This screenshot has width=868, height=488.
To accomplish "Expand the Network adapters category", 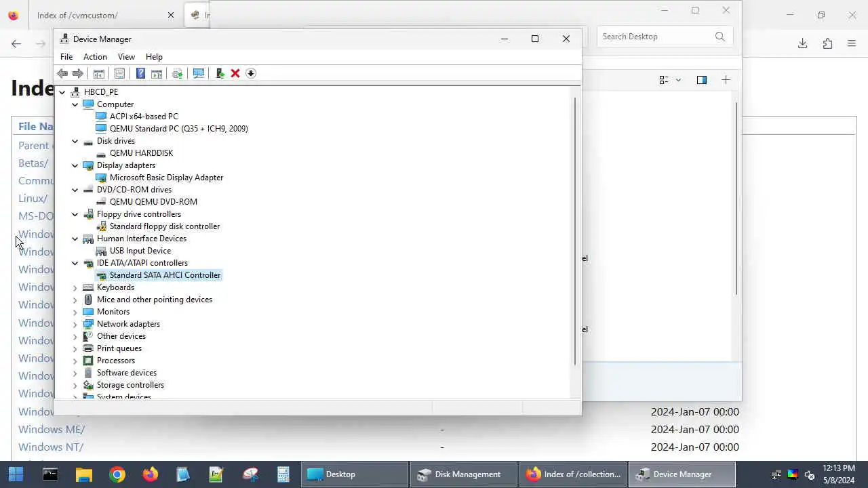I will click(x=75, y=324).
